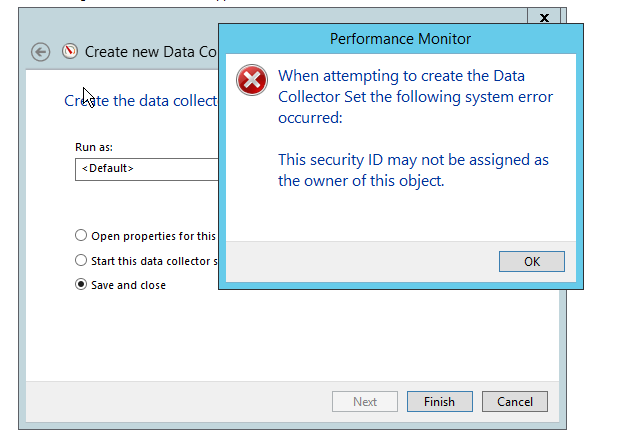Click the Create the data collect heading
Viewport: 624px width, 446px height.
(141, 101)
